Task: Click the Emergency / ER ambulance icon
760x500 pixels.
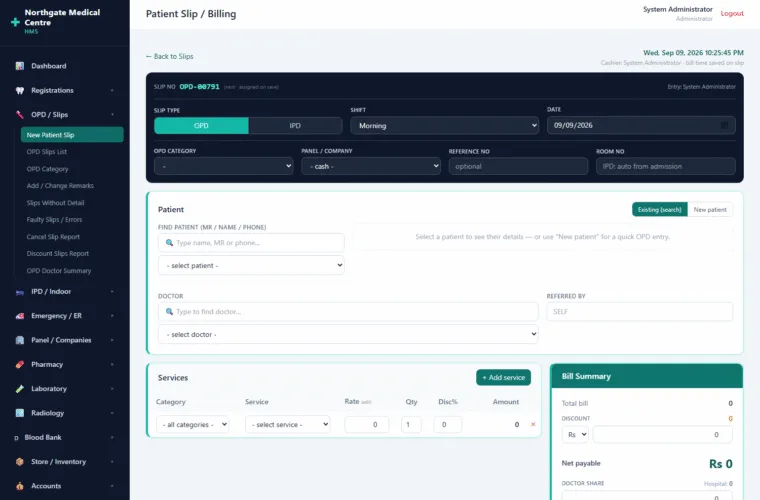Action: pyautogui.click(x=19, y=316)
